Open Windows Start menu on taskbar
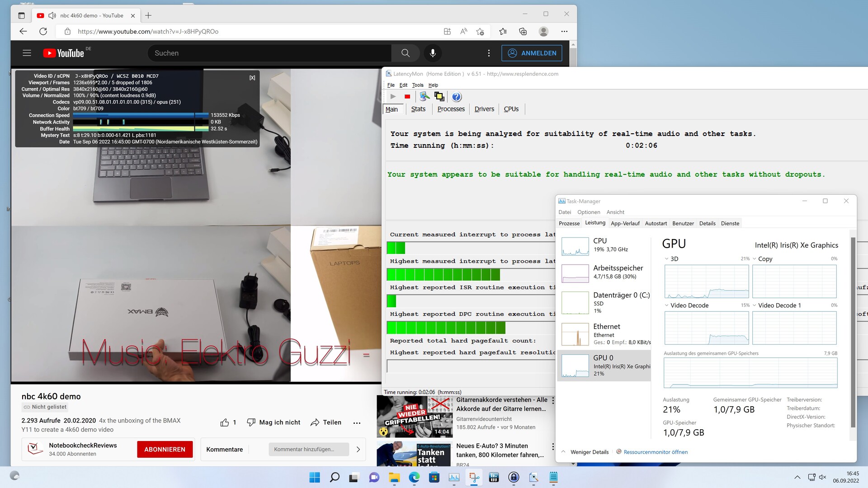 314,477
